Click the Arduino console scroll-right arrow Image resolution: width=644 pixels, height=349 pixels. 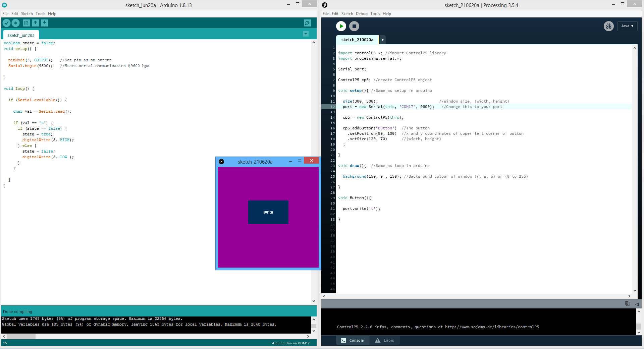click(308, 336)
